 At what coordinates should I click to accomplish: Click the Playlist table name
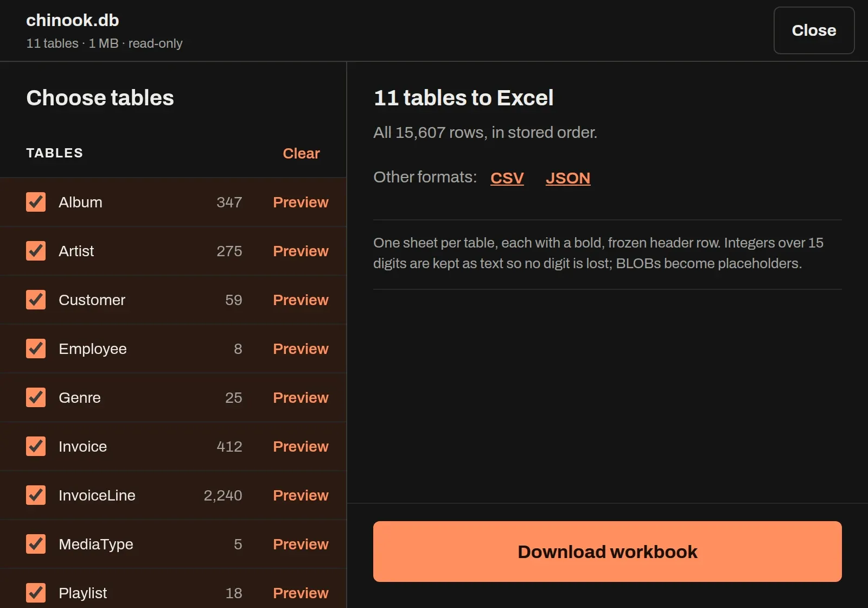83,593
